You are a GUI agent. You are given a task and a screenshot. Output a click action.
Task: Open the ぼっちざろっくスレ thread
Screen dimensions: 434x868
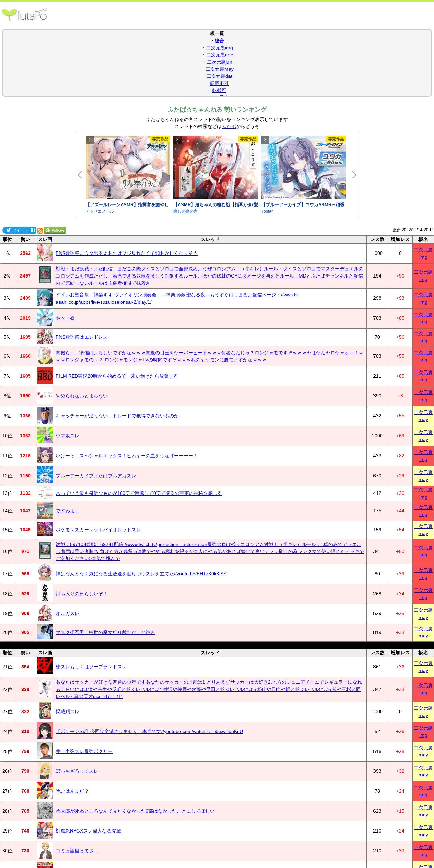tap(77, 771)
